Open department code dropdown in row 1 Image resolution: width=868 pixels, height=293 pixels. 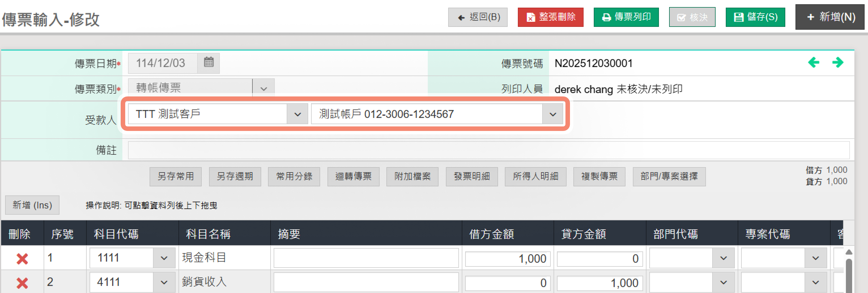pyautogui.click(x=723, y=258)
